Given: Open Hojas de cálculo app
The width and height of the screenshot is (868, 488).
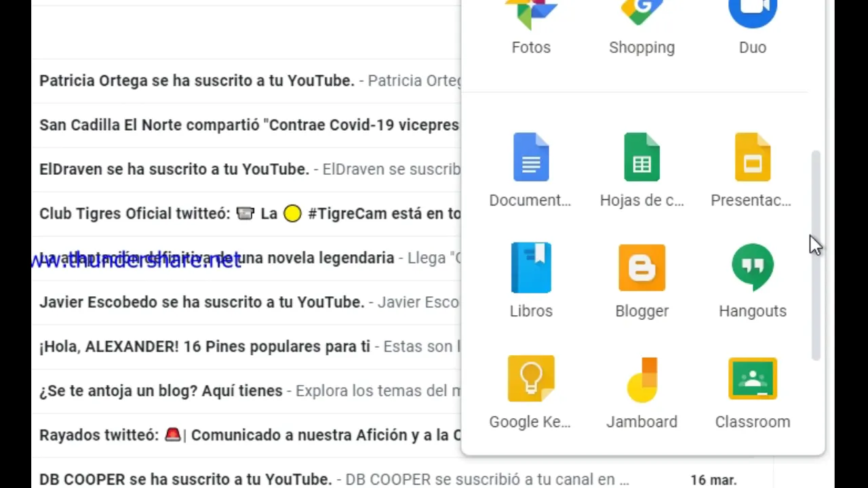Looking at the screenshot, I should 642,170.
